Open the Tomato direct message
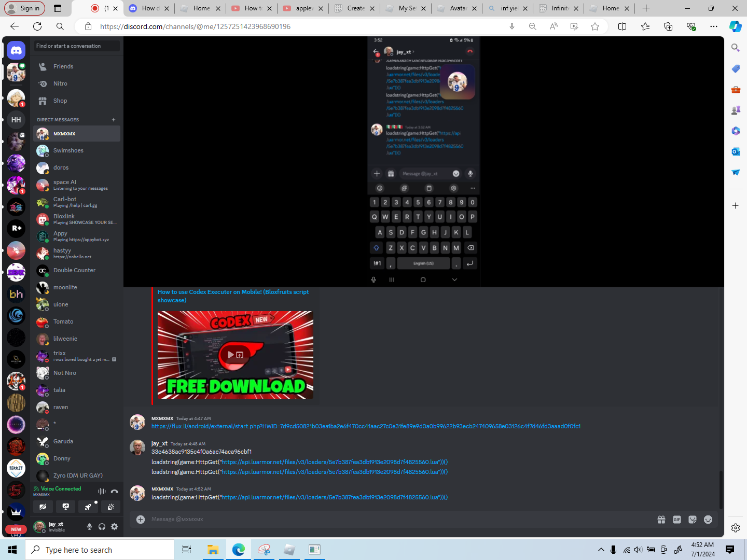747x560 pixels. pyautogui.click(x=77, y=321)
